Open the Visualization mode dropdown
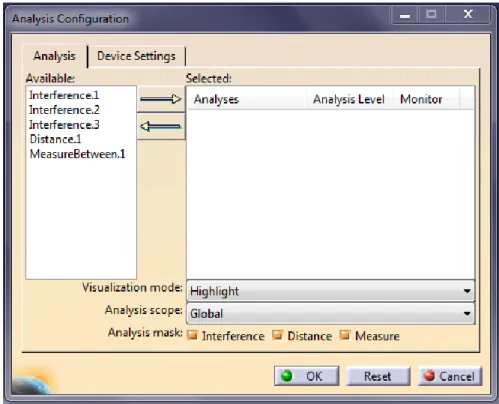This screenshot has width=499, height=404. pyautogui.click(x=331, y=291)
